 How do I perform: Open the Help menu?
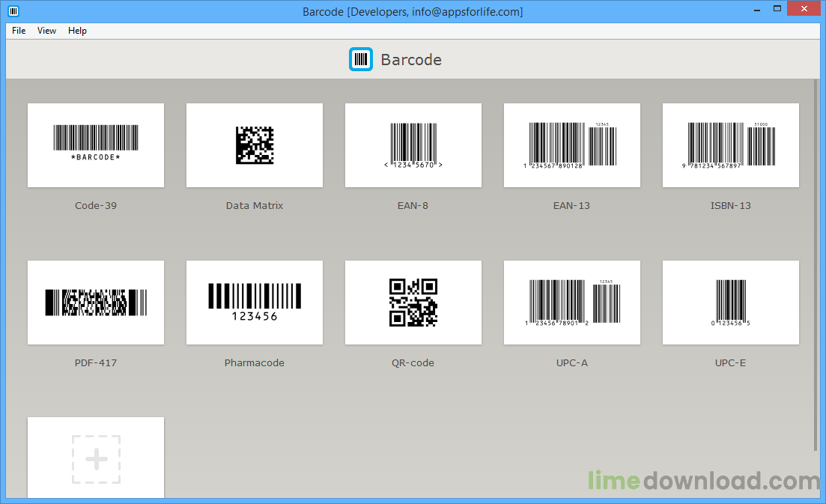pyautogui.click(x=77, y=31)
